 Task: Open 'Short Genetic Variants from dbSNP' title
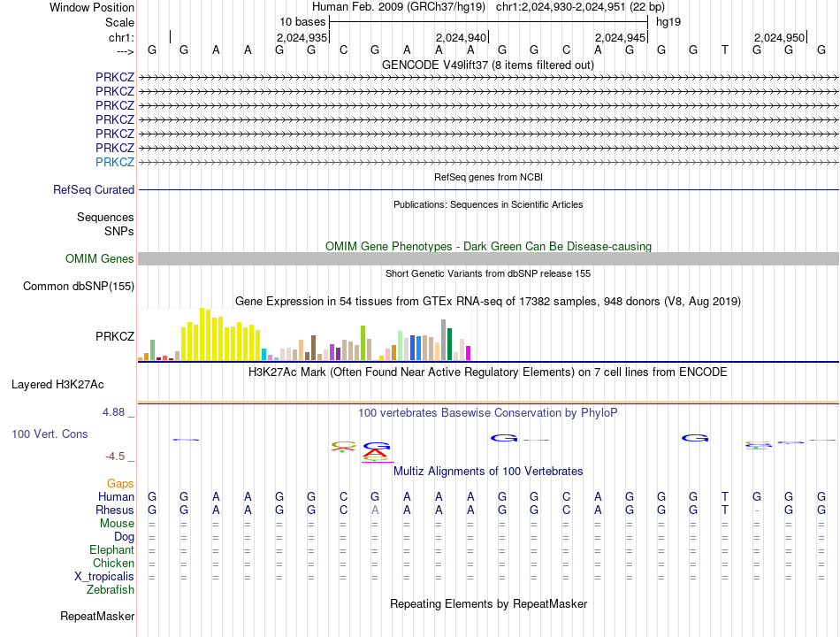[487, 273]
